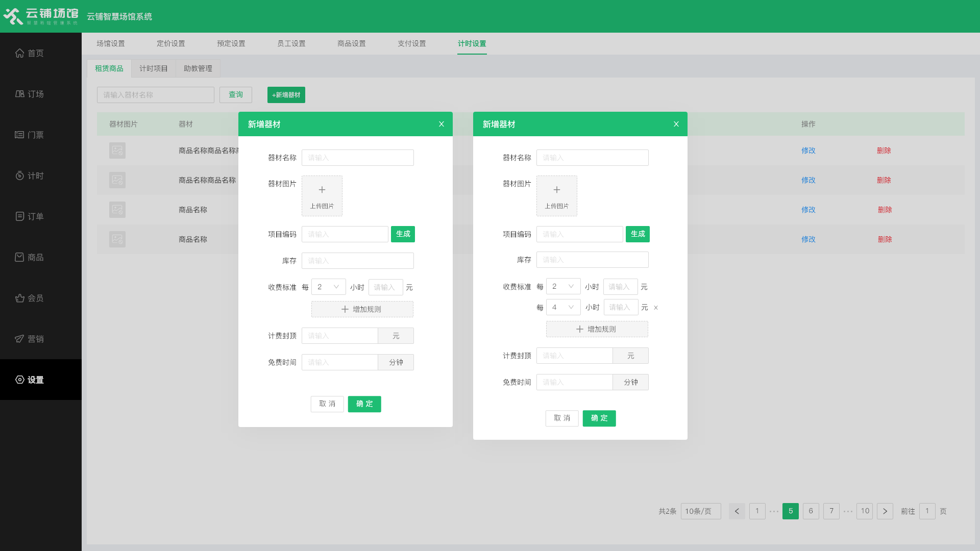
Task: Remove the second 4-hour fee rule
Action: coord(656,308)
